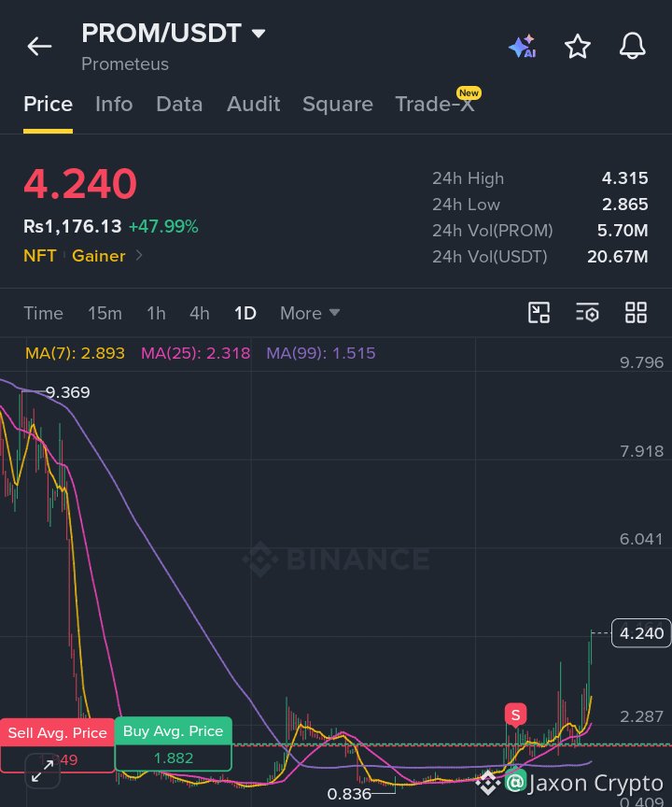
Task: Tap the 24h Vol(USDT) value 20.67M
Action: coord(618,257)
